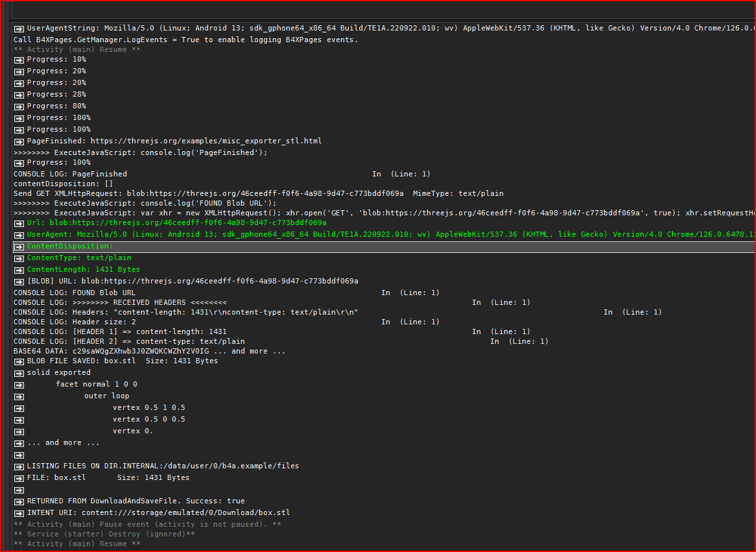Click arrow icon beside outer loop line
This screenshot has height=552, width=756.
pos(19,396)
